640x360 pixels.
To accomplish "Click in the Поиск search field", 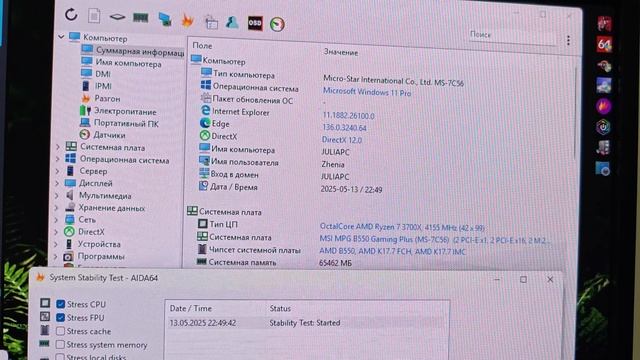I will 512,36.
